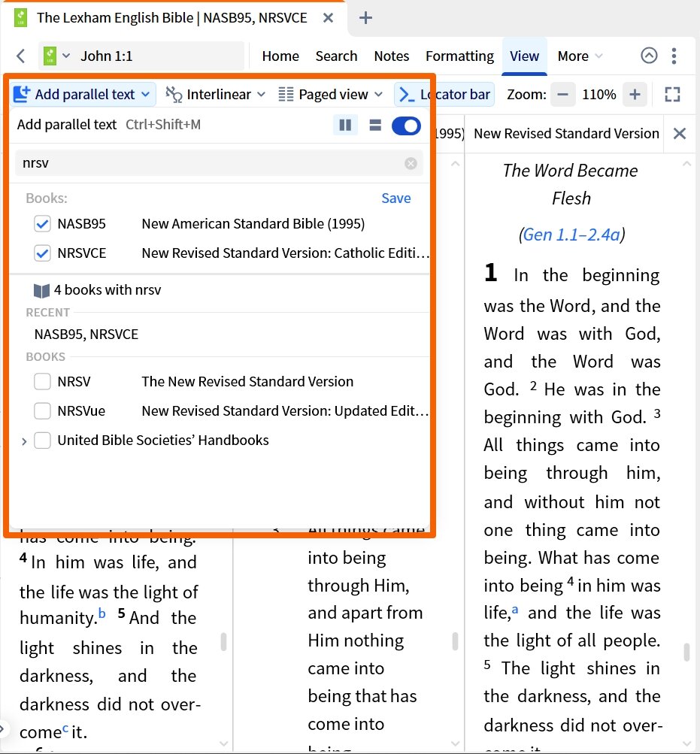This screenshot has width=700, height=754.
Task: Open the Gen 1.1–2.4a cross-reference link
Action: click(571, 235)
